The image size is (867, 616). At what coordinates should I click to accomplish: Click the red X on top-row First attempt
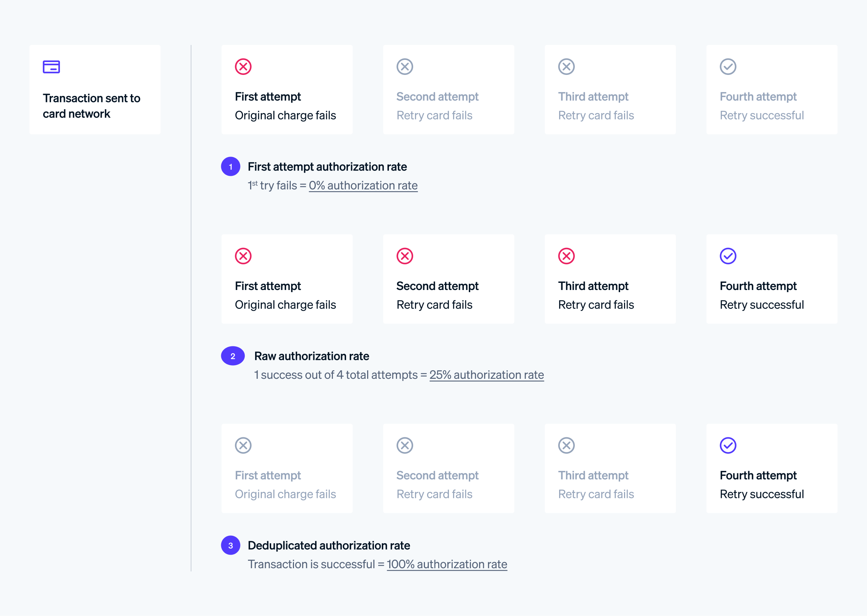(x=243, y=67)
